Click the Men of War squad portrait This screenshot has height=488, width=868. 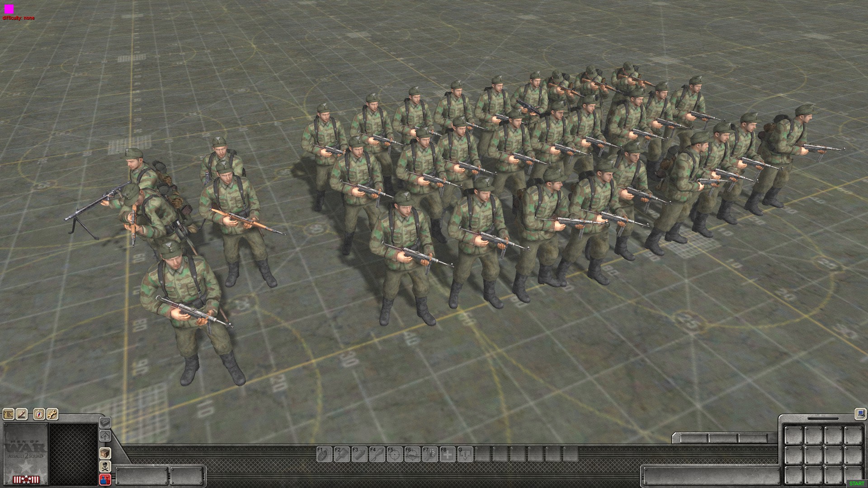[x=26, y=453]
